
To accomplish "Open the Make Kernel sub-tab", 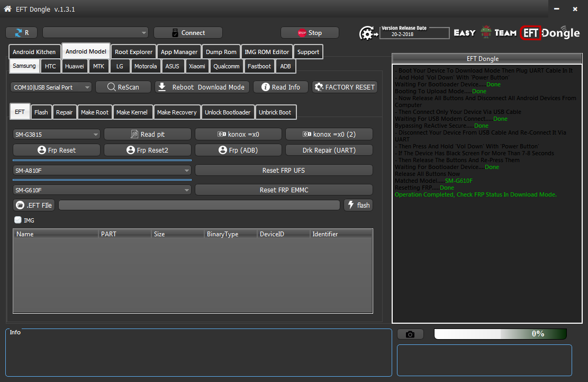I will tap(132, 112).
